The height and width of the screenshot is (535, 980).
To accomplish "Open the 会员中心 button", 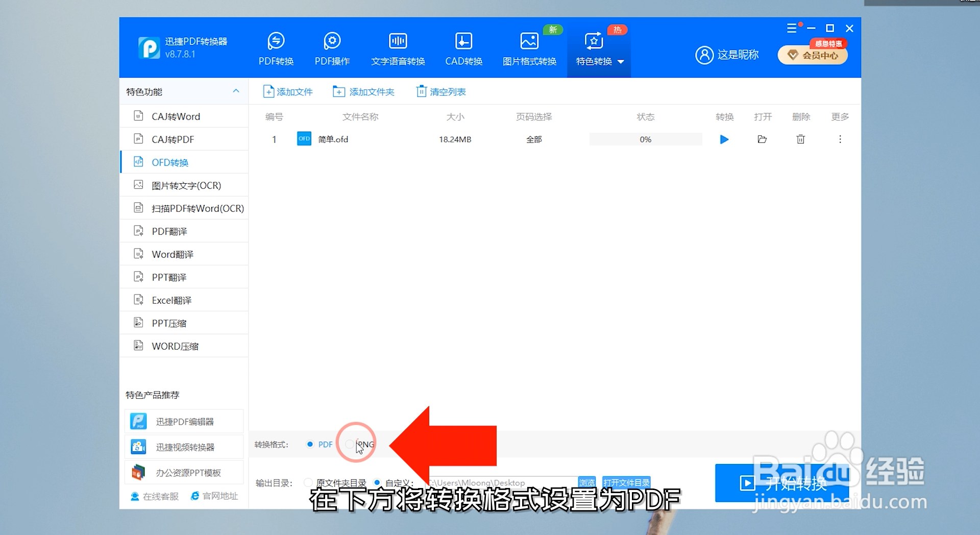I will (813, 55).
